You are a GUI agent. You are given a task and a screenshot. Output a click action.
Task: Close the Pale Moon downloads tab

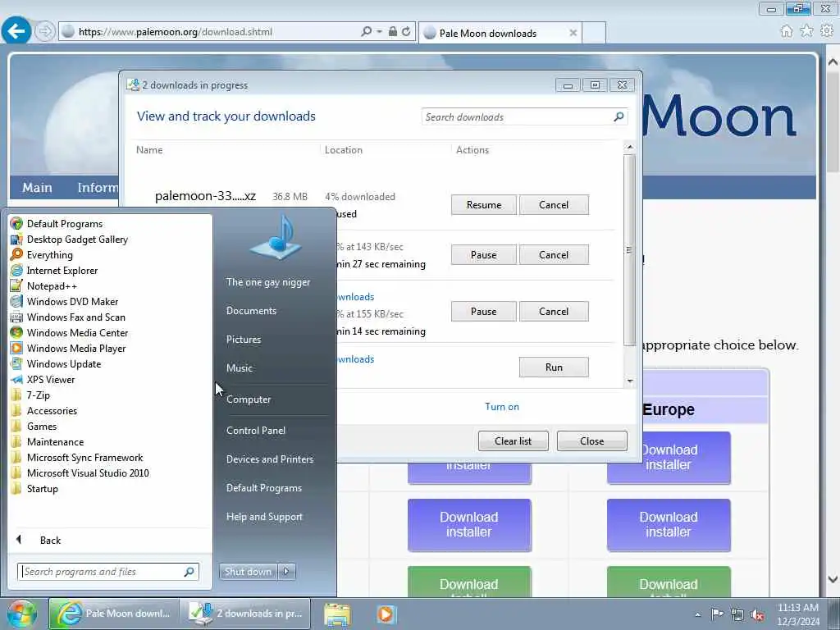point(573,33)
